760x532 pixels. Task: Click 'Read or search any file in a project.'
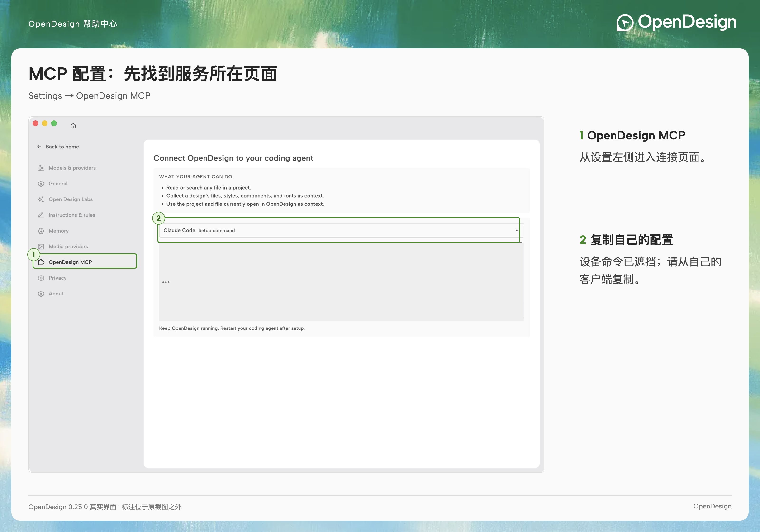[209, 188]
